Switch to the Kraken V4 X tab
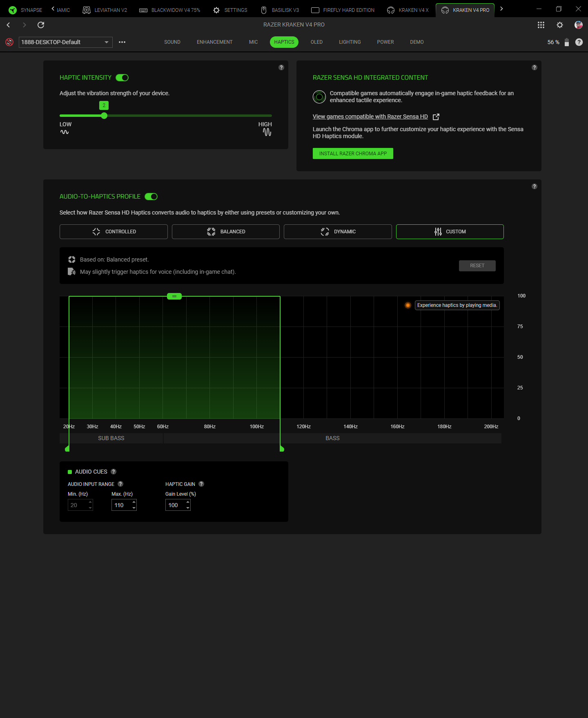The width and height of the screenshot is (588, 718). click(x=408, y=10)
